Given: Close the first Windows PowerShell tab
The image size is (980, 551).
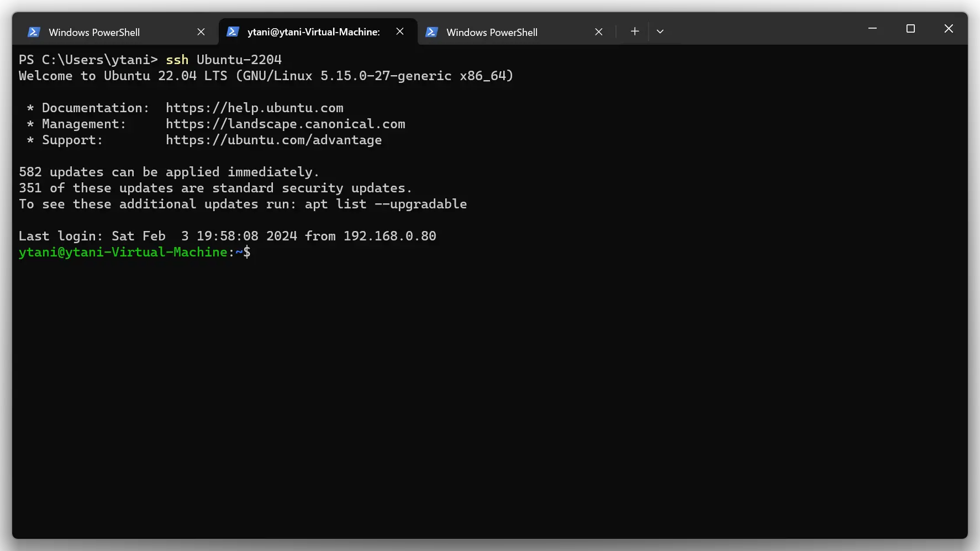Looking at the screenshot, I should click(x=201, y=32).
